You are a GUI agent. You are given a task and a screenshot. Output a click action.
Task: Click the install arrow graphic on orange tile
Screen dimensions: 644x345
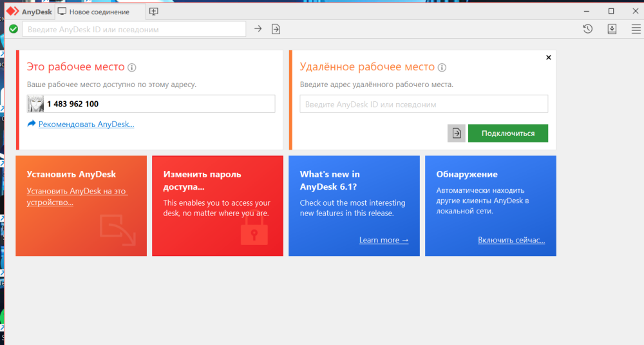[117, 230]
